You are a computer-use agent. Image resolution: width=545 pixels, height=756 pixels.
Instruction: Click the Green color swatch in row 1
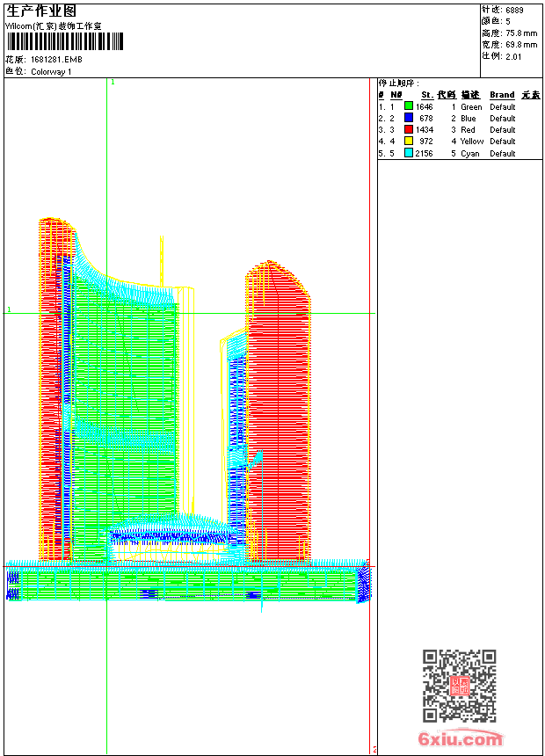tap(409, 106)
